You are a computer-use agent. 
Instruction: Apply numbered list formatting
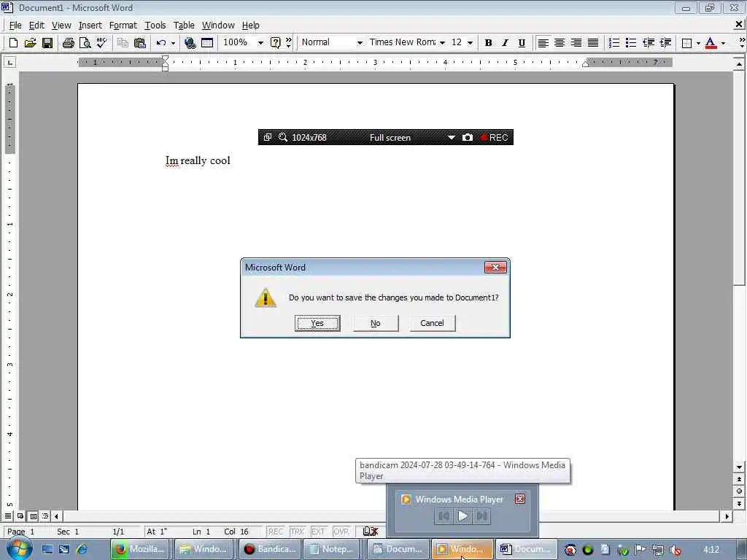pyautogui.click(x=614, y=43)
